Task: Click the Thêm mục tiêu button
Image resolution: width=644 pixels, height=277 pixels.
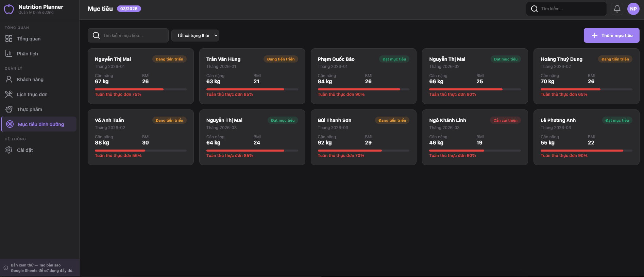Action: pos(611,35)
